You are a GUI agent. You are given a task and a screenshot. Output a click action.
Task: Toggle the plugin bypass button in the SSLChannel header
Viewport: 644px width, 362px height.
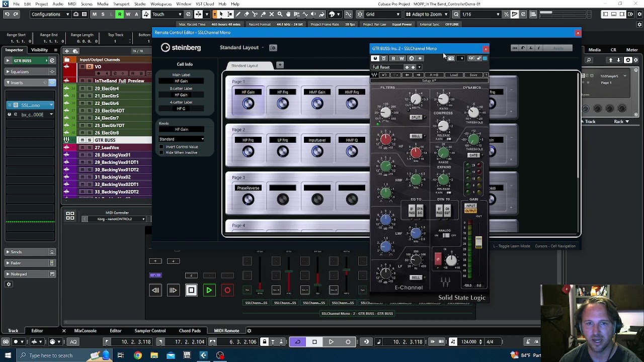(x=384, y=58)
